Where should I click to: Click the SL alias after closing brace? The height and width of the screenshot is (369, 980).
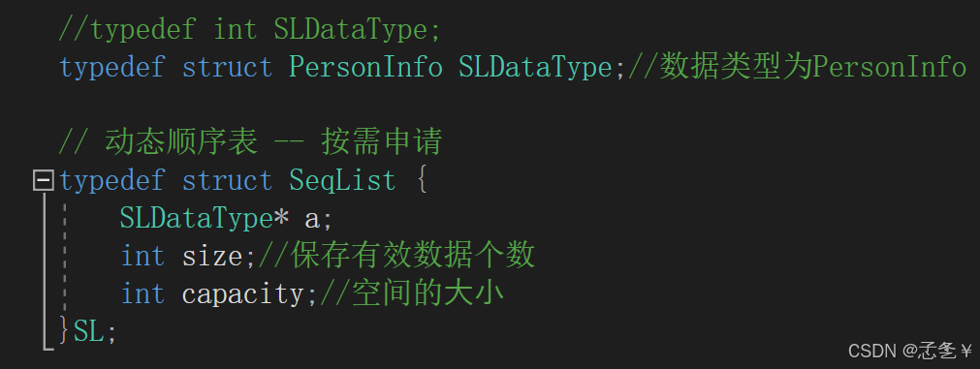click(x=89, y=331)
